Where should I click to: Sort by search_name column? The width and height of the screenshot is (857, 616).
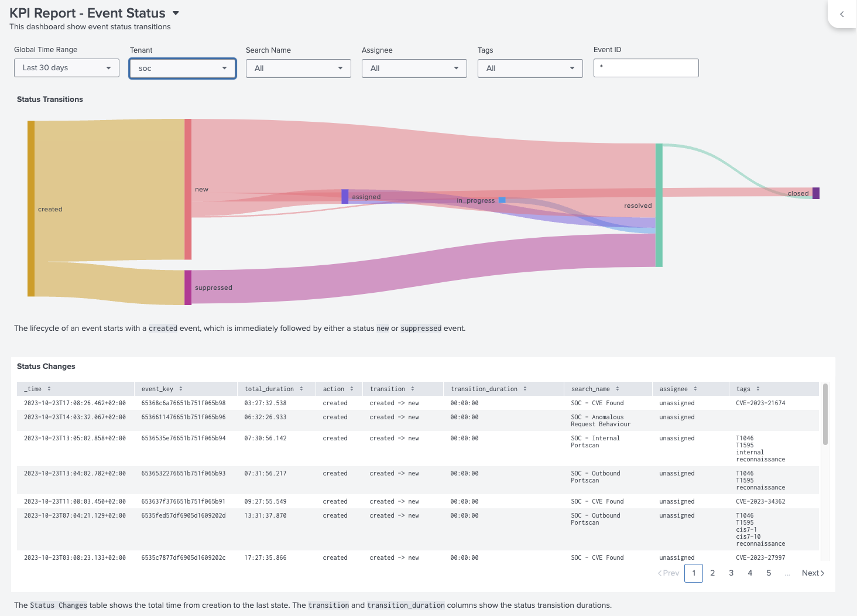click(x=616, y=388)
